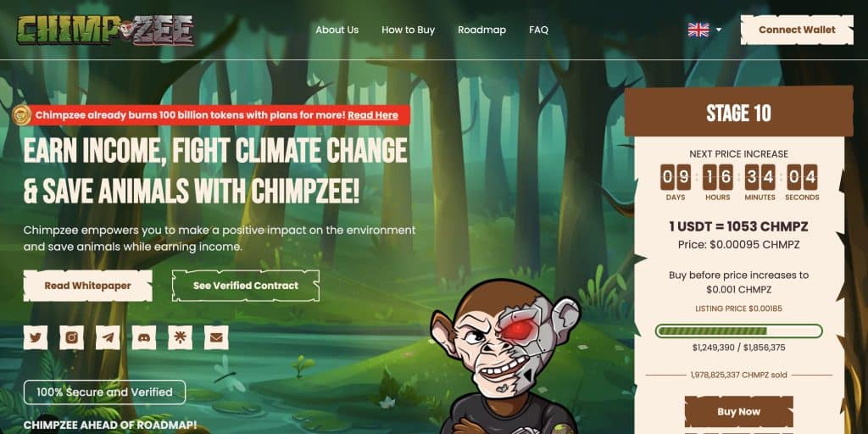The height and width of the screenshot is (434, 868).
Task: Open the Instagram social icon
Action: (x=71, y=337)
